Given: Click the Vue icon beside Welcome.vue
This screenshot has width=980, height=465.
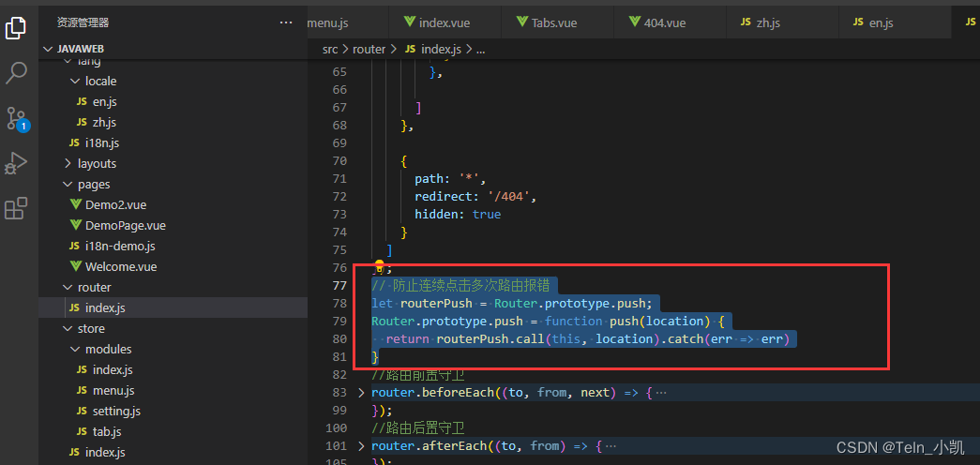Looking at the screenshot, I should 76,267.
